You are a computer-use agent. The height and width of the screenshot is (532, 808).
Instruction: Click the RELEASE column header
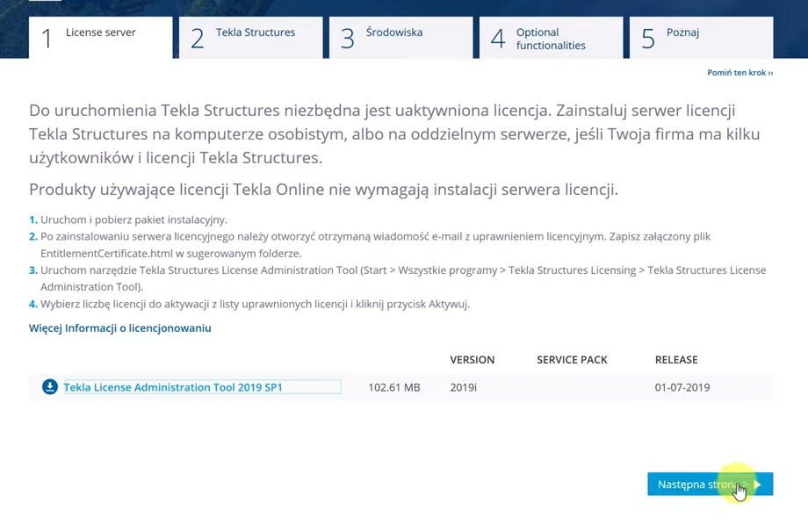point(675,360)
